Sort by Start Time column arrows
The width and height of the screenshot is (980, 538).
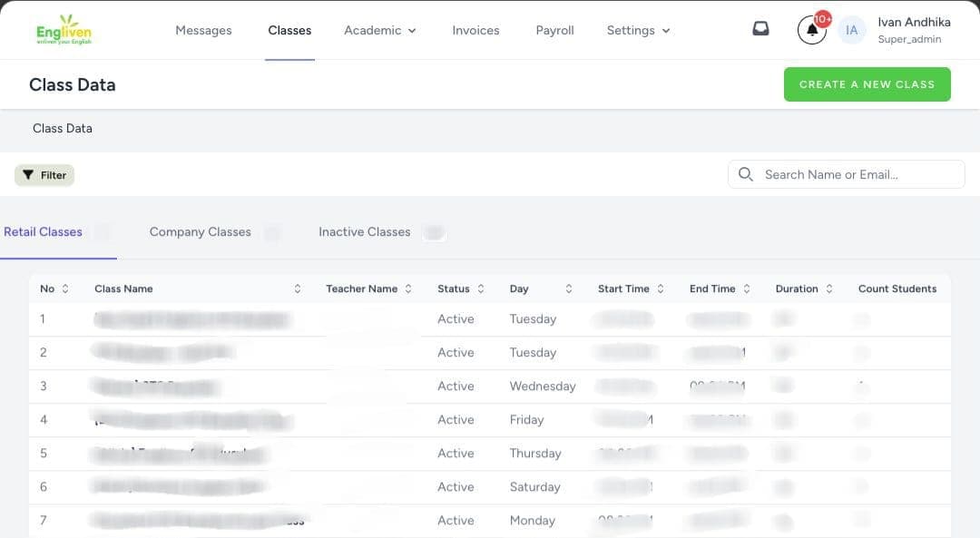(x=660, y=289)
